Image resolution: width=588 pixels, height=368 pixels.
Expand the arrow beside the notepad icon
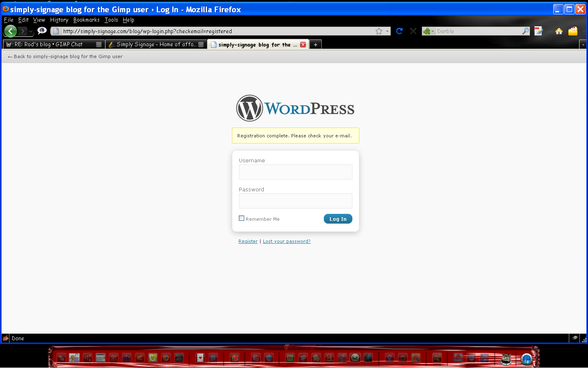(x=549, y=31)
